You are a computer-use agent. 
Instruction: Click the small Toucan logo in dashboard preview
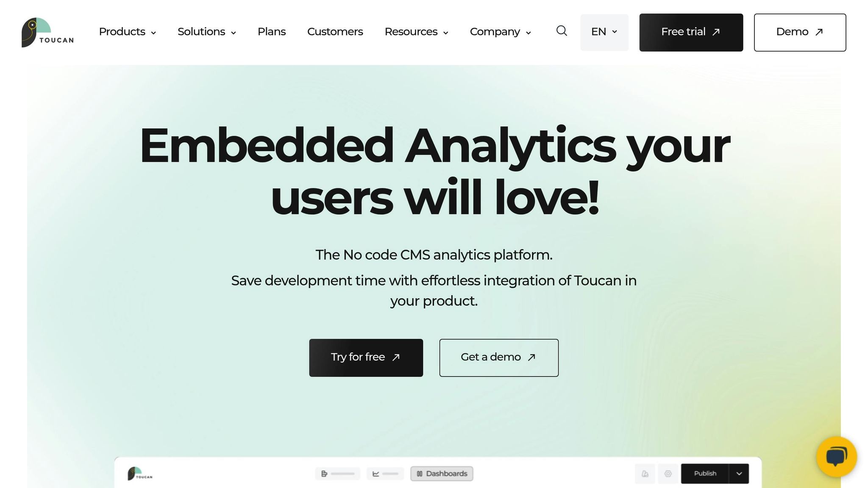pyautogui.click(x=140, y=474)
